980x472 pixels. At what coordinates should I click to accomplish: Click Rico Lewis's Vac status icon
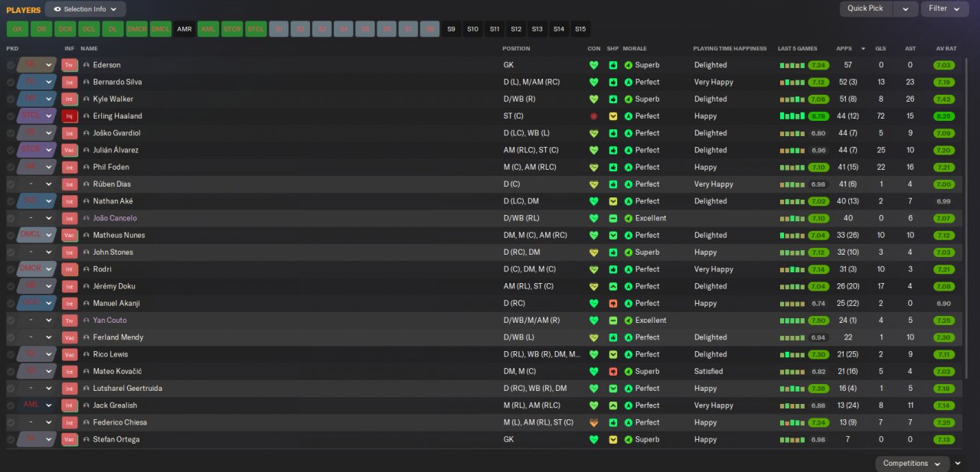(x=70, y=354)
